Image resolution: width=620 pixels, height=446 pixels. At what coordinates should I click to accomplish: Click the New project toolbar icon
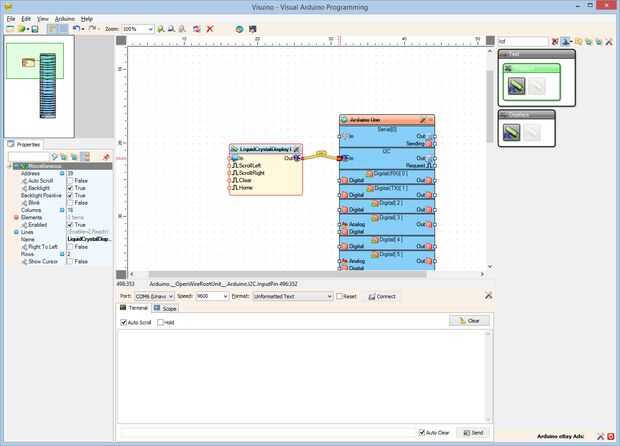pos(10,29)
